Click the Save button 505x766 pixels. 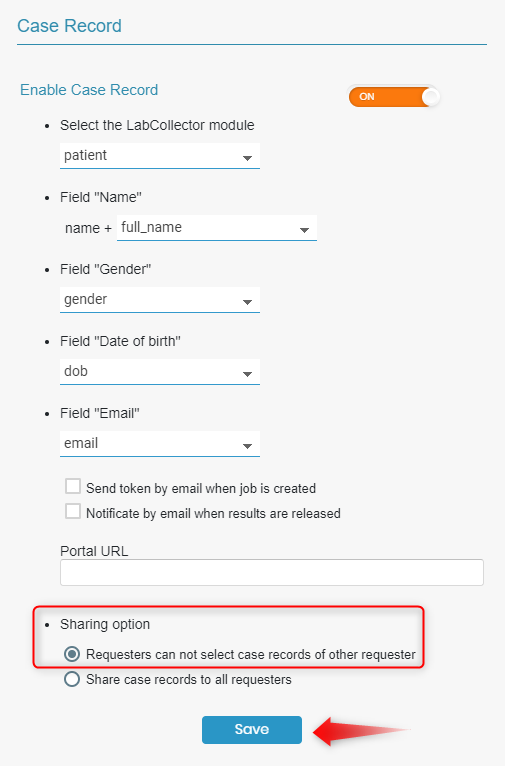click(252, 730)
